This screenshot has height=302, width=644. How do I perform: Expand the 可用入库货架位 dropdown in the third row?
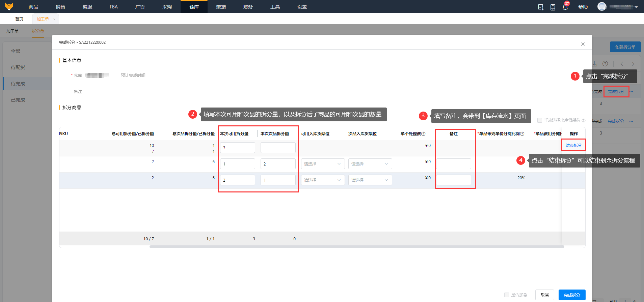(x=323, y=180)
